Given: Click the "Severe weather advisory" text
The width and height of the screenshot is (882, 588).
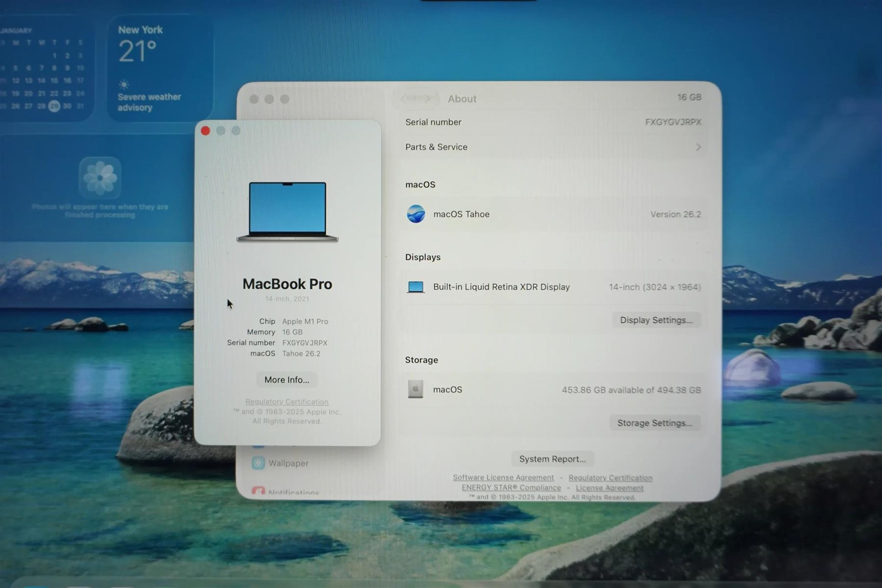Looking at the screenshot, I should [x=149, y=102].
